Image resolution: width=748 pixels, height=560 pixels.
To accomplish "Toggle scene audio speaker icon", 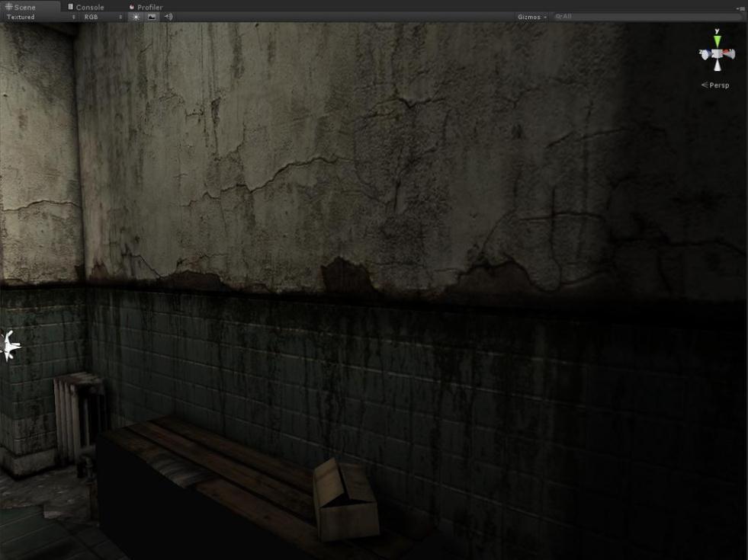I will point(169,17).
